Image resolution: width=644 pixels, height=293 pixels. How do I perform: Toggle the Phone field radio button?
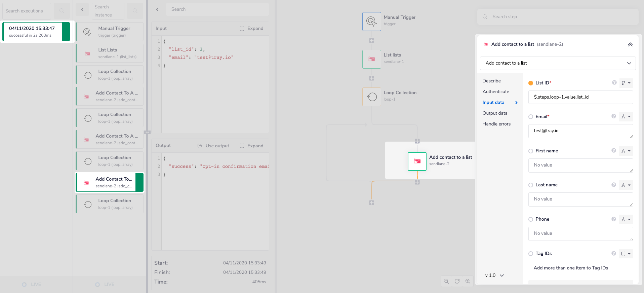[531, 219]
